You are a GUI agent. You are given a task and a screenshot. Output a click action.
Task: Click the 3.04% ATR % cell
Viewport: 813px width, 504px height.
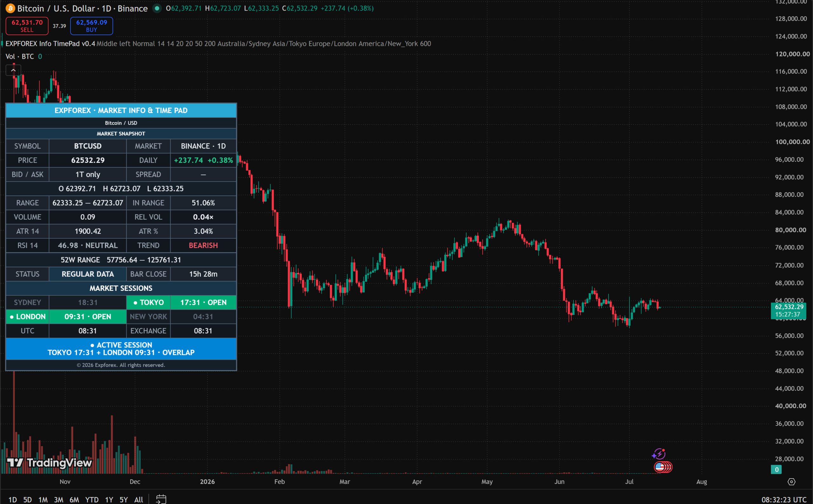203,231
